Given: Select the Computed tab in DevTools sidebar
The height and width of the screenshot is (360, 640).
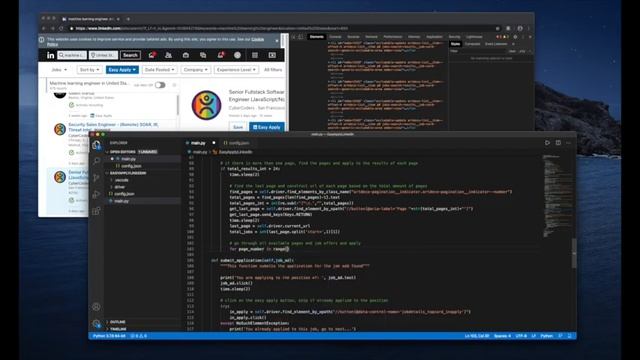Looking at the screenshot, I should (x=473, y=44).
